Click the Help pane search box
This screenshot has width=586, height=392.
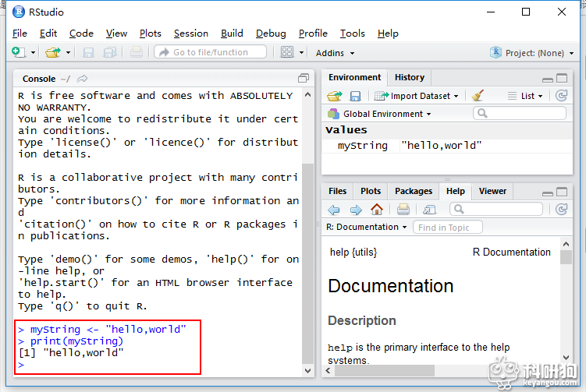click(x=496, y=209)
